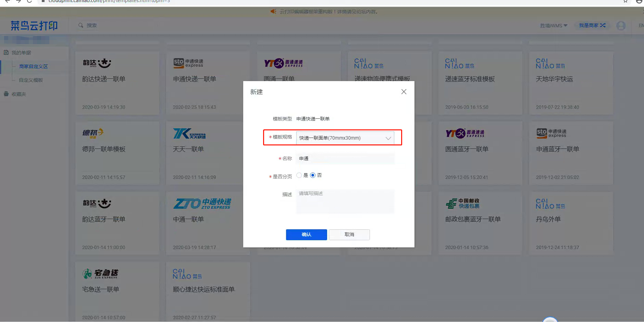Open the 中通一联单 title
Viewport: 644px width, 322px height.
coord(188,219)
